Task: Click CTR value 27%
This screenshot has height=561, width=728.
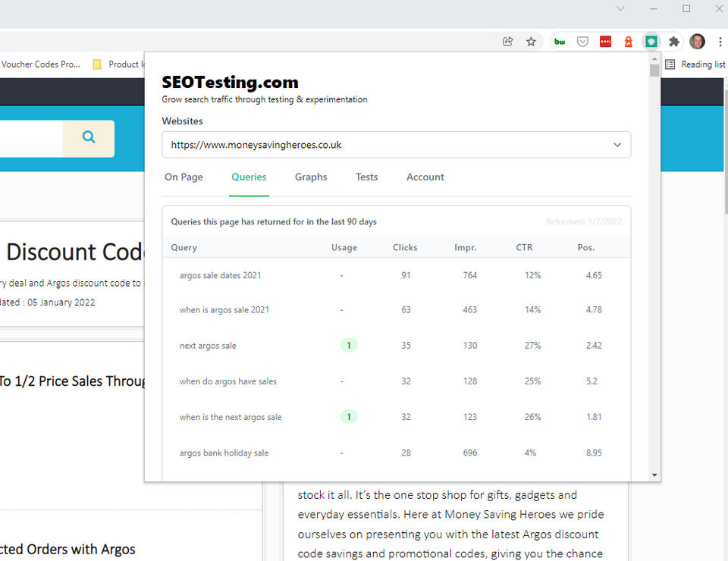Action: [532, 345]
